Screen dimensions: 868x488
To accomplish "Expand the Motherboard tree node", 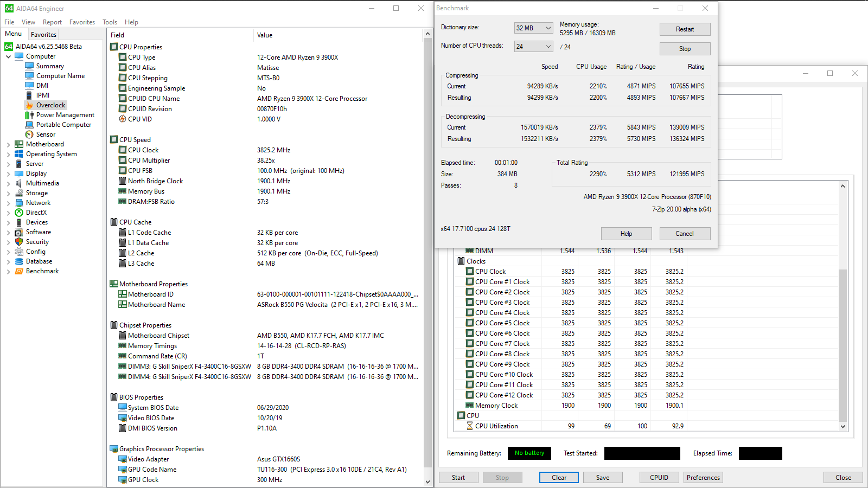I will click(x=9, y=144).
